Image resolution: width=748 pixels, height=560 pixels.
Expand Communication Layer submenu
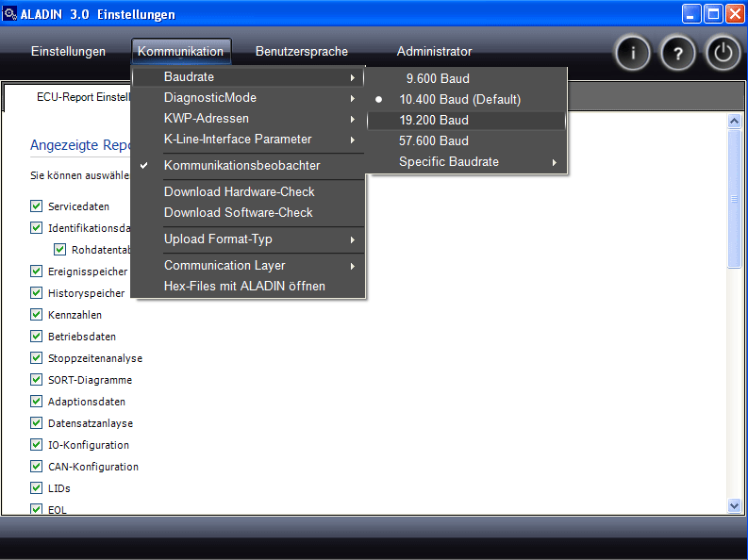point(248,266)
